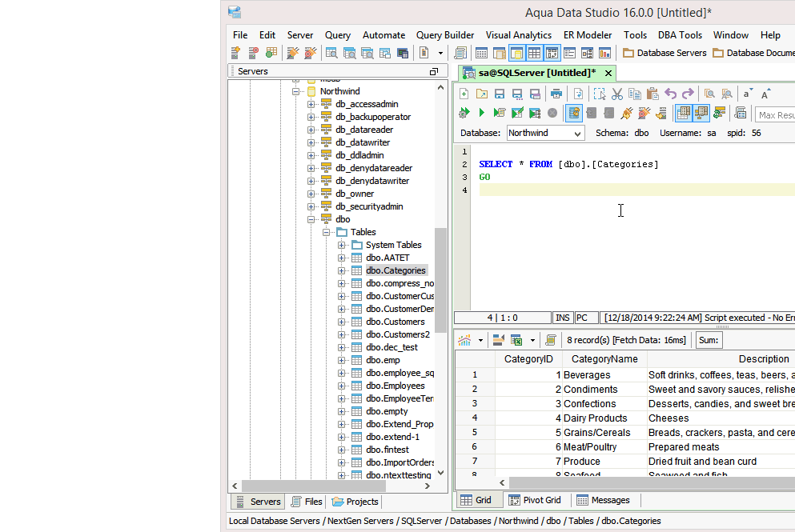Maximize the Servers panel
This screenshot has height=532, width=795.
[434, 71]
